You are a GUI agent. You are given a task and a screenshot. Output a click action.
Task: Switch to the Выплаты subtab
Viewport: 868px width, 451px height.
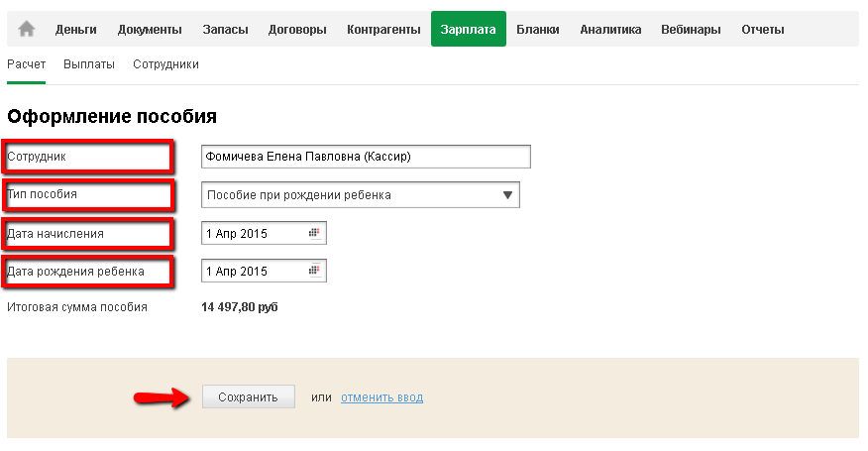(x=88, y=64)
